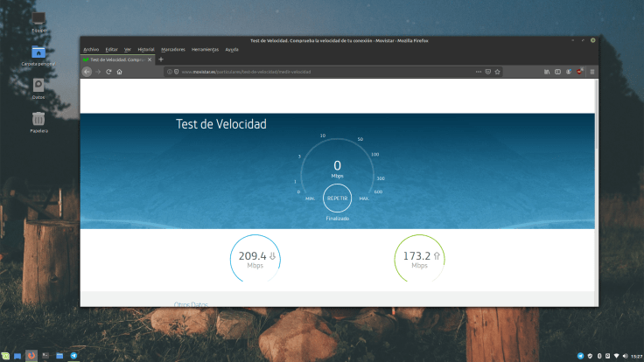
Task: Click the REPETIR button to rerun the test
Action: pyautogui.click(x=337, y=198)
